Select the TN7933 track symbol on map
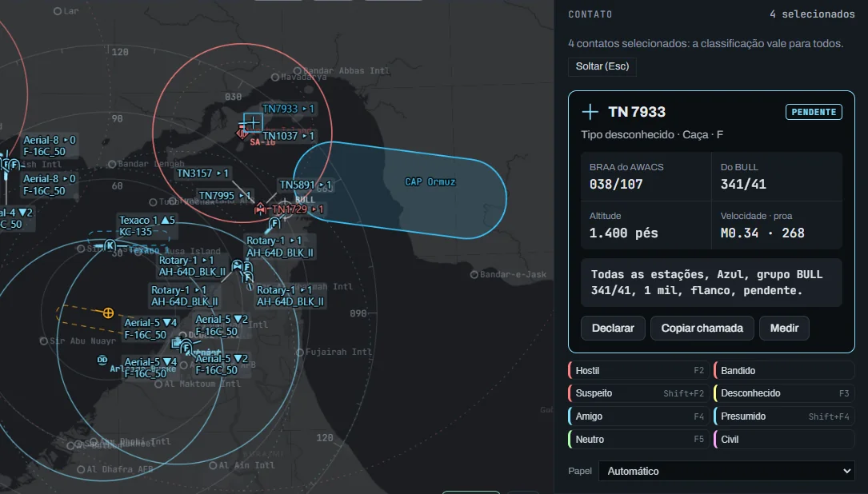Viewport: 868px width, 494px height. click(x=253, y=122)
